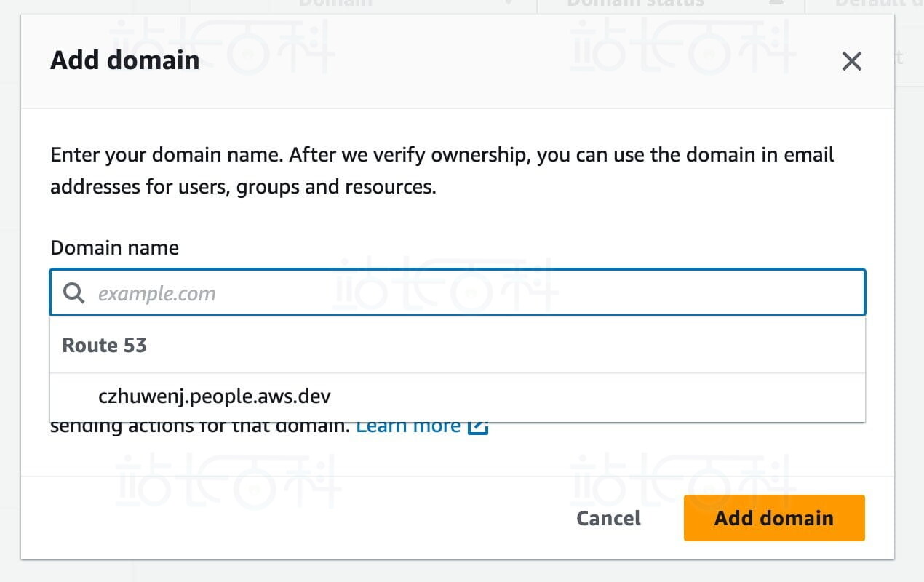Image resolution: width=924 pixels, height=582 pixels.
Task: Click the Route 53 group header
Action: (x=105, y=345)
